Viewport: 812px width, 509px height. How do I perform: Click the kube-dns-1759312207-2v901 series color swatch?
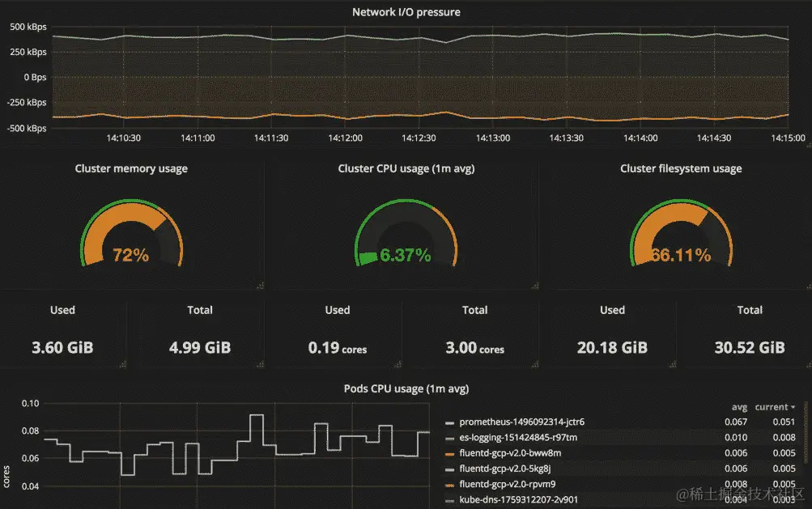pyautogui.click(x=449, y=500)
